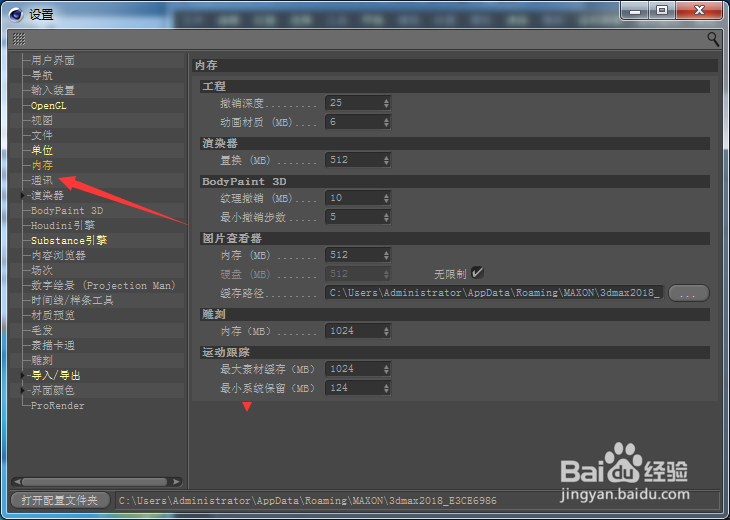Select 时间线/样条工具 category
The width and height of the screenshot is (730, 520).
coord(72,300)
